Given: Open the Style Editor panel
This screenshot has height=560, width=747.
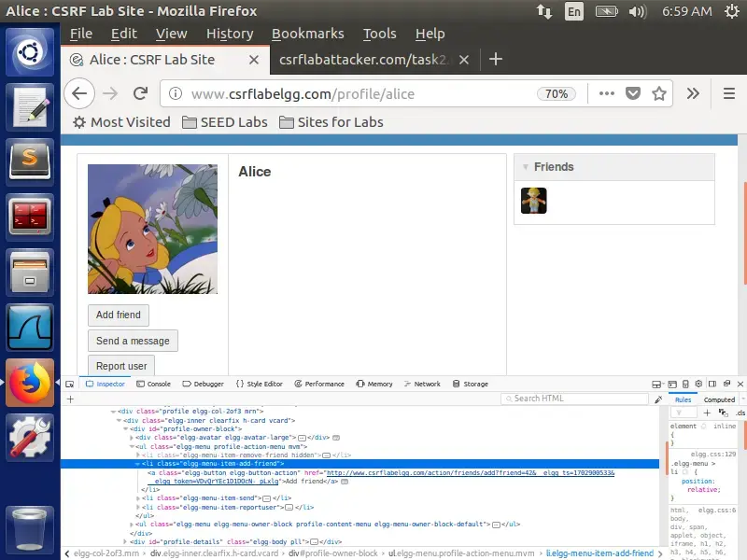Looking at the screenshot, I should coord(260,384).
